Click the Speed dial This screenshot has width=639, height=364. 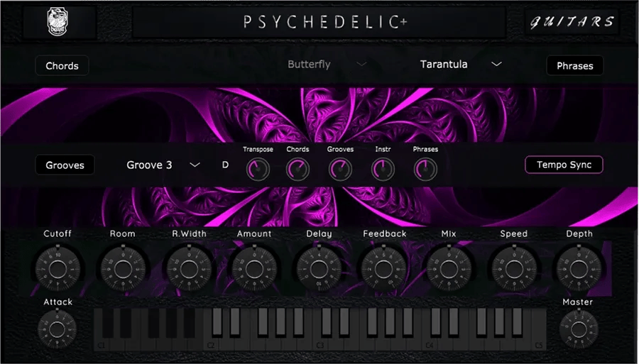pos(514,268)
